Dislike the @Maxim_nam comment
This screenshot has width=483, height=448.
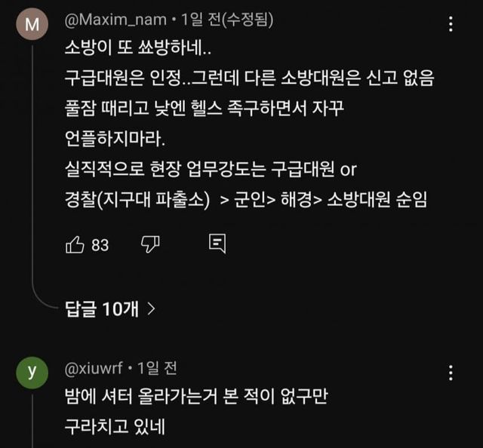click(x=151, y=244)
